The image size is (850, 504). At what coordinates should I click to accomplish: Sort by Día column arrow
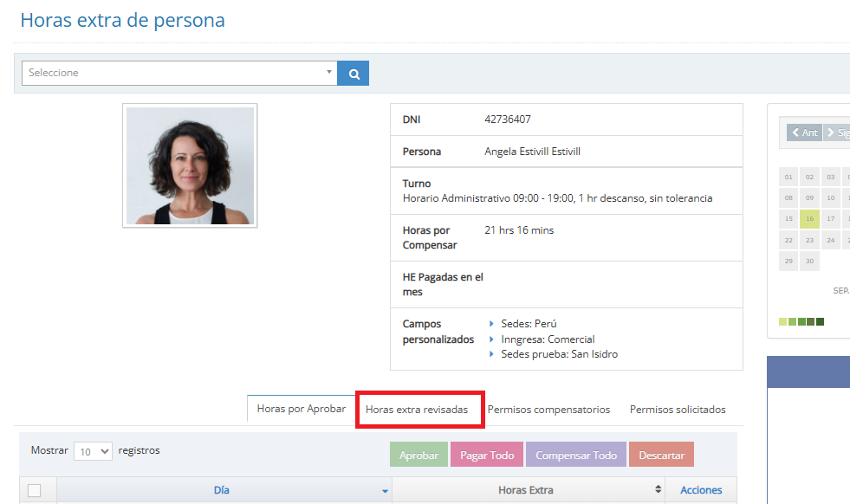click(x=385, y=491)
